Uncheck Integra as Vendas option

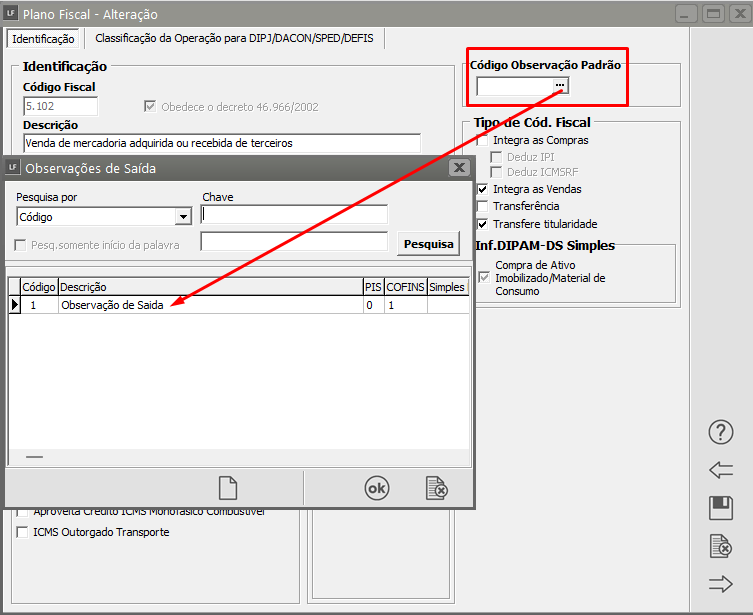click(x=483, y=189)
